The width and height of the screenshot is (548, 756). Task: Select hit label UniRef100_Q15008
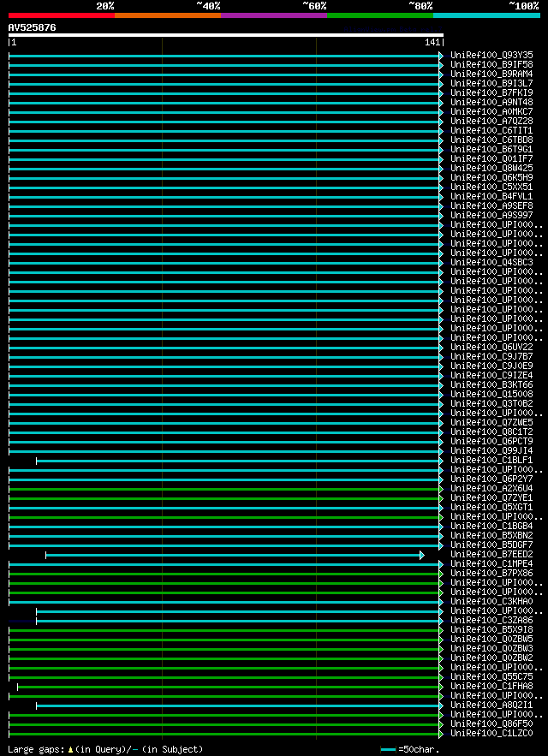pyautogui.click(x=491, y=395)
